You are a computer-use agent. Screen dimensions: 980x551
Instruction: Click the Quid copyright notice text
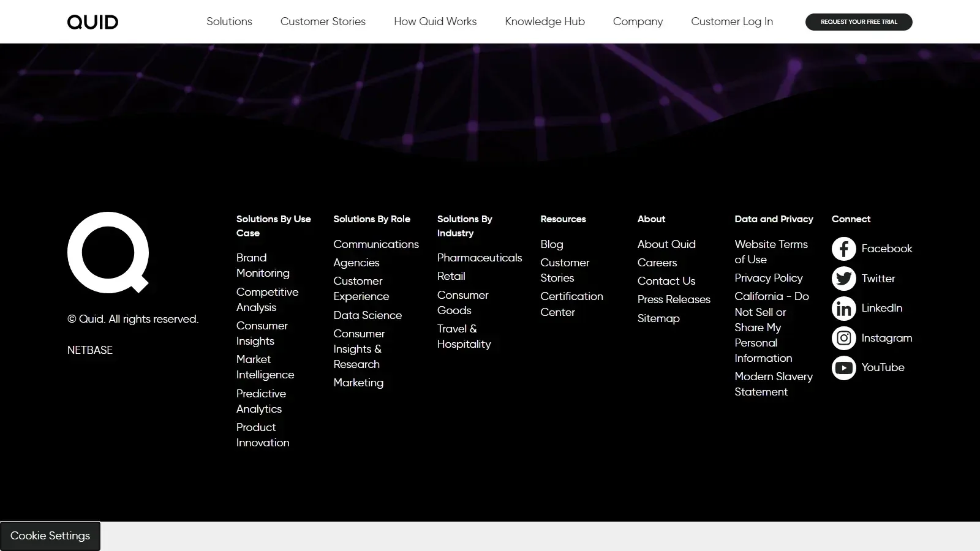(133, 319)
